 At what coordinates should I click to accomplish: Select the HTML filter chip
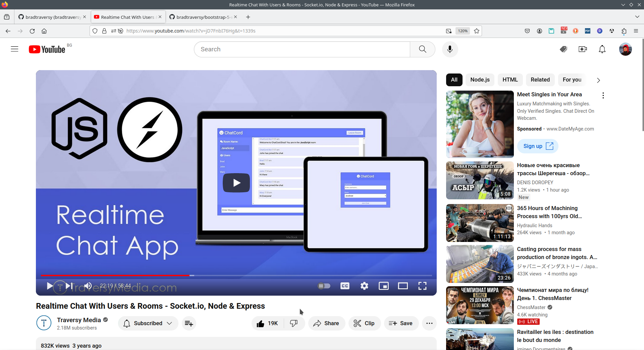[x=510, y=80]
